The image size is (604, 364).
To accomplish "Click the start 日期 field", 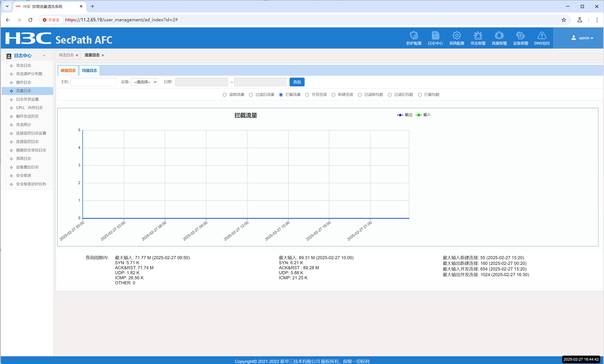I will point(201,82).
